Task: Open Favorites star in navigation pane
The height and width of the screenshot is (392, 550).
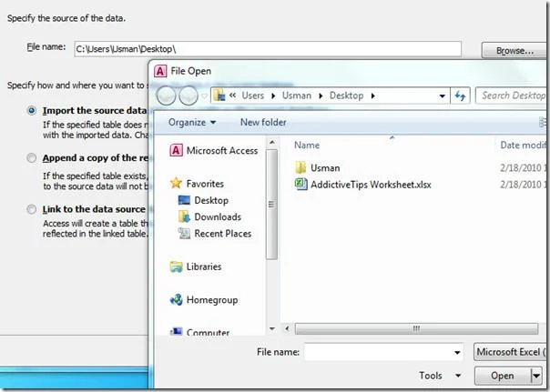Action: click(176, 183)
